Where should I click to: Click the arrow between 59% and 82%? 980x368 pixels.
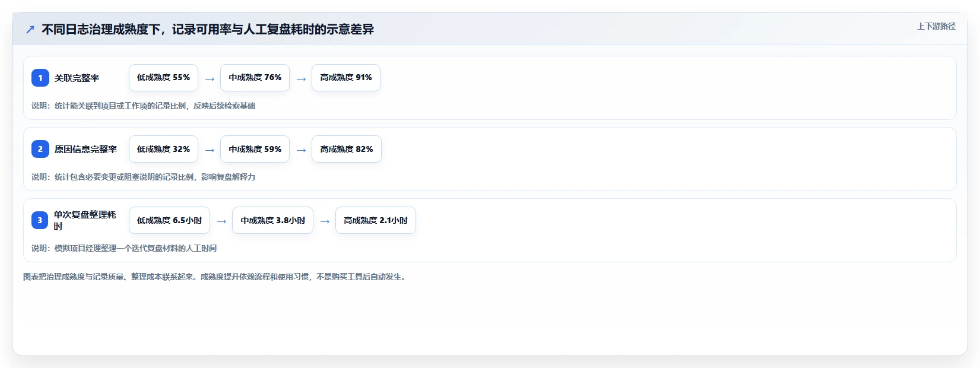[x=301, y=150]
